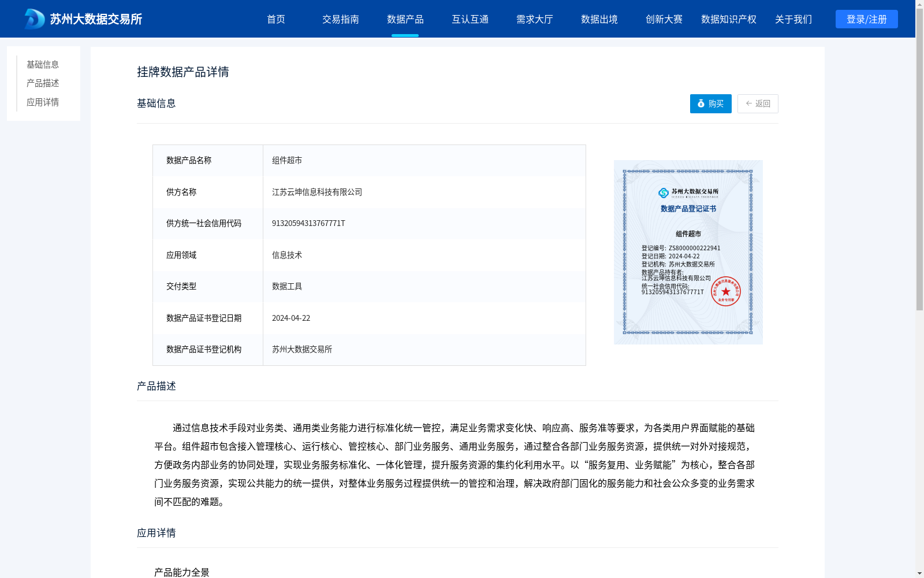The width and height of the screenshot is (924, 578).
Task: Click the vertical scrollbar thumb
Action: (919, 159)
